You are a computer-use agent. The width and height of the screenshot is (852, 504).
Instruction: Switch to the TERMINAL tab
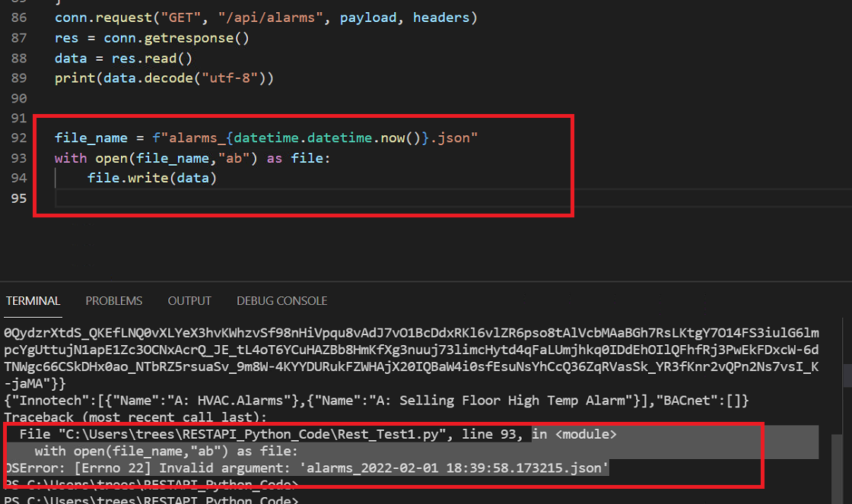33,301
